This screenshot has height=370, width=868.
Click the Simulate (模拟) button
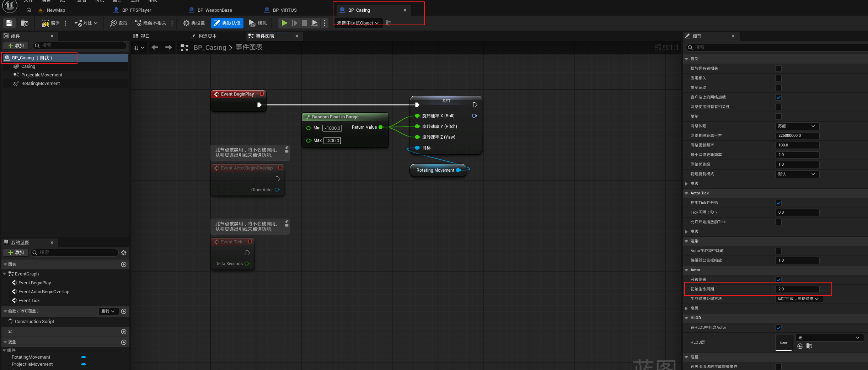tap(258, 23)
